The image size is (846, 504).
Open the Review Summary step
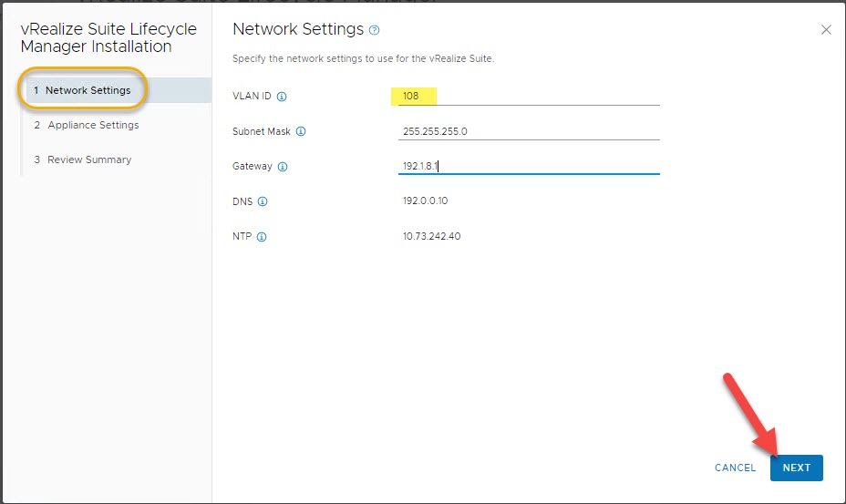pos(89,159)
